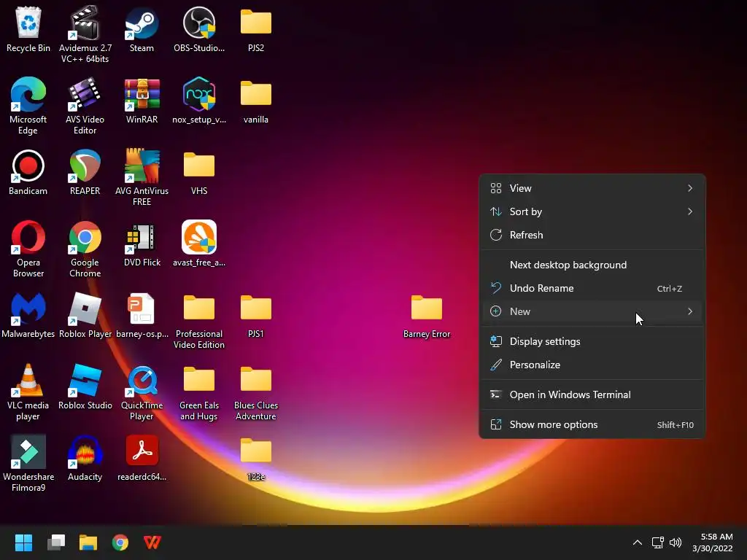Open the View submenu in context menu
This screenshot has width=747, height=560.
(x=592, y=188)
